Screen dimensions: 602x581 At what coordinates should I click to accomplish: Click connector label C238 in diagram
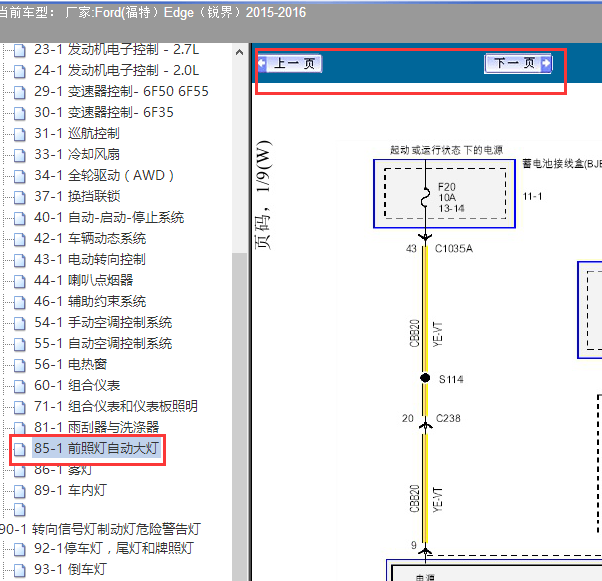coord(448,418)
